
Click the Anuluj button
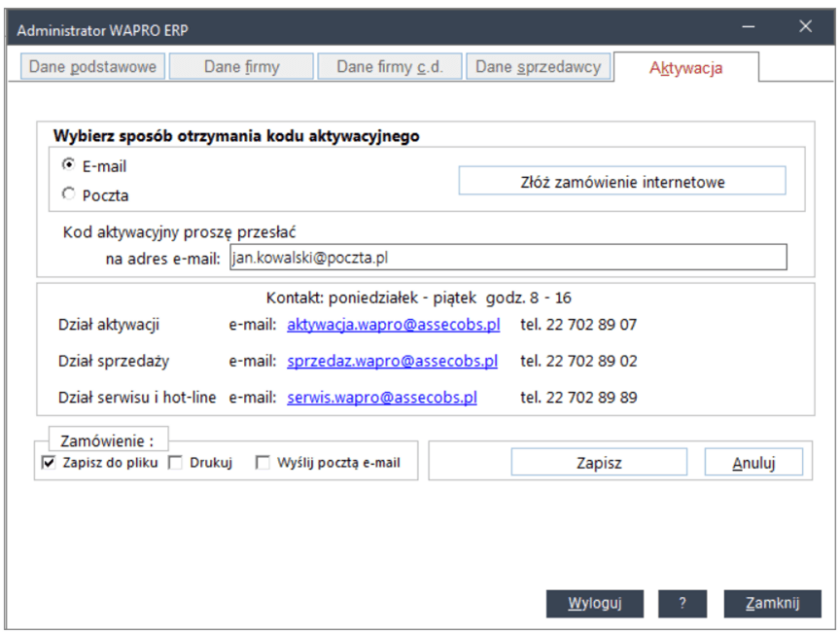(754, 461)
